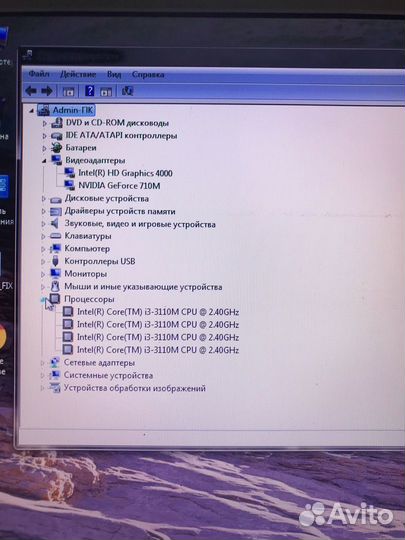This screenshot has width=405, height=540.
Task: Select NVIDIA GeForce 710M device
Action: [119, 186]
